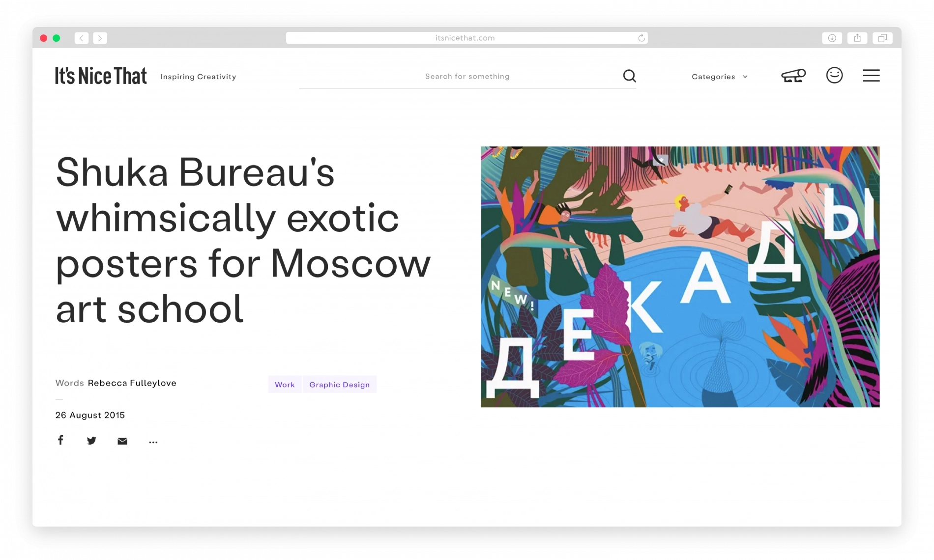Screen dimensions: 934x560
Task: Go back in browser history
Action: coord(82,38)
